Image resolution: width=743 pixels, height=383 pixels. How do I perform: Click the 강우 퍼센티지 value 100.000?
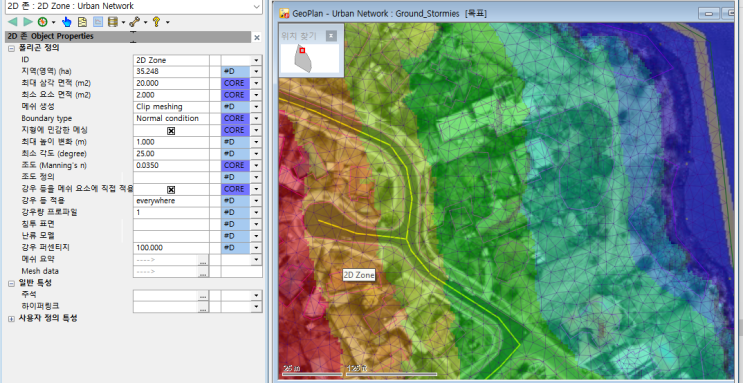[171, 248]
